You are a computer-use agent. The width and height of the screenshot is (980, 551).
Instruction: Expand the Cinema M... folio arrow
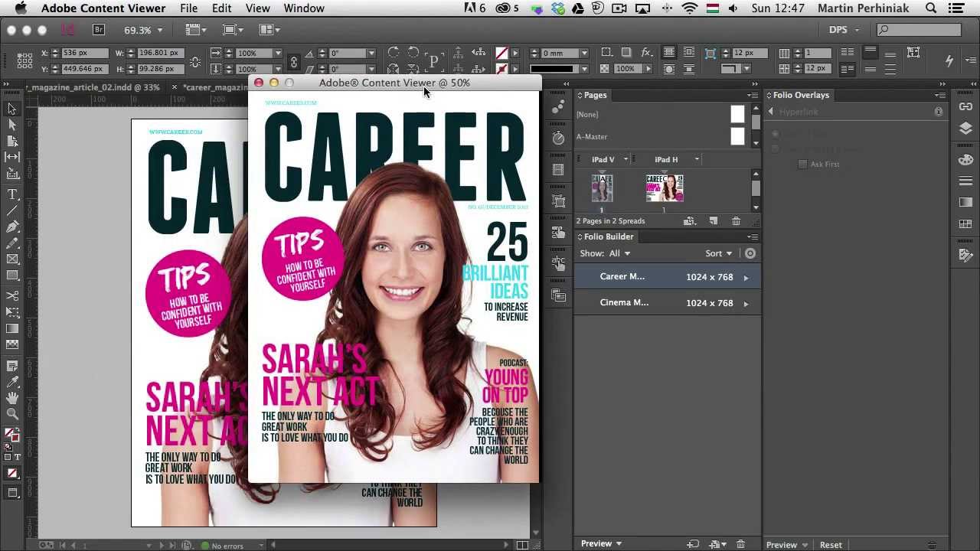pyautogui.click(x=746, y=304)
